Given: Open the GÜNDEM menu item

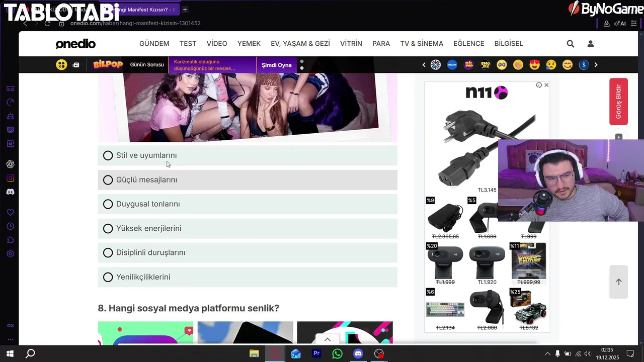Looking at the screenshot, I should [x=154, y=44].
